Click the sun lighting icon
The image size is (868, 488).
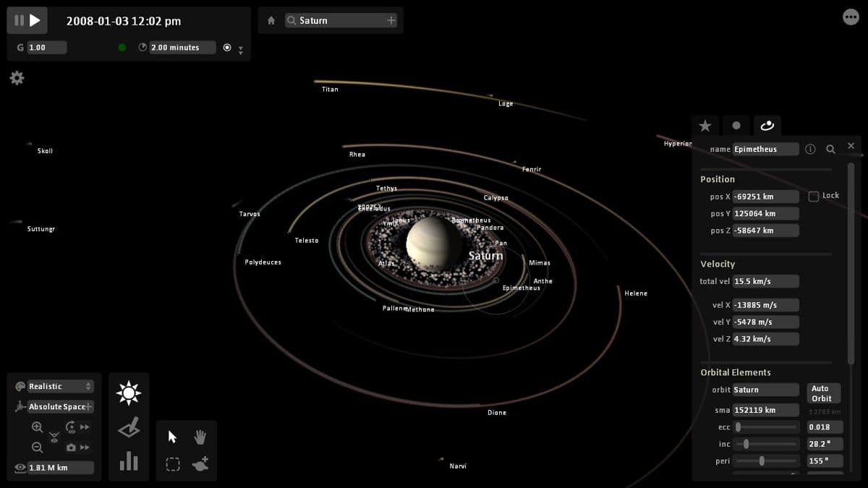129,393
